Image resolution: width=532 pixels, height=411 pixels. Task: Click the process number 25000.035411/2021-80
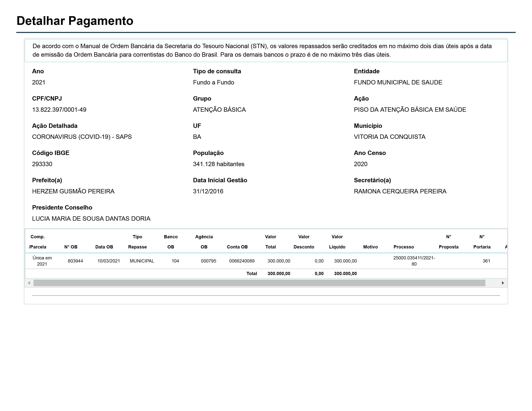pyautogui.click(x=414, y=261)
